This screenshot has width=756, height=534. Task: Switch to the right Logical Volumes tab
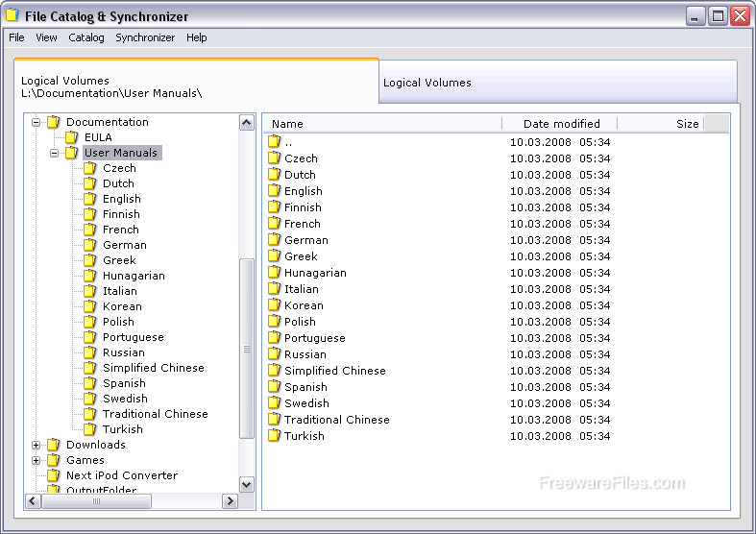pos(558,83)
